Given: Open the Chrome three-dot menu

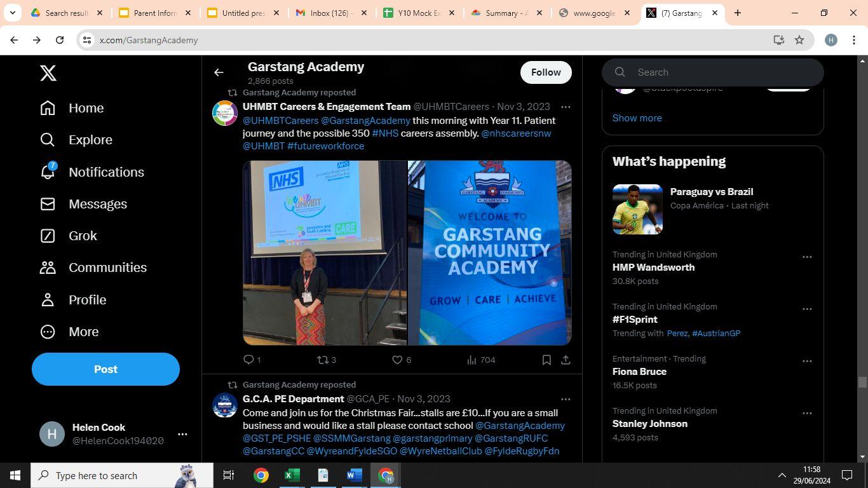Looking at the screenshot, I should click(853, 40).
